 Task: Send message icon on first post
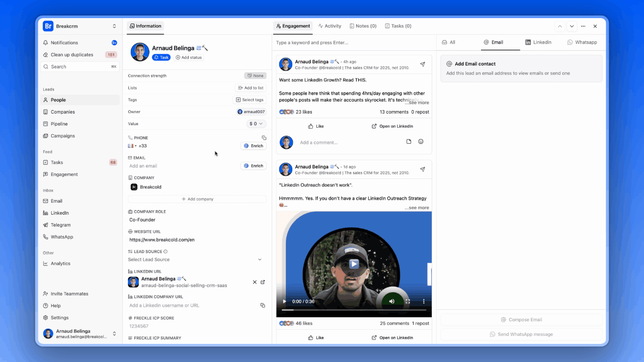(423, 64)
